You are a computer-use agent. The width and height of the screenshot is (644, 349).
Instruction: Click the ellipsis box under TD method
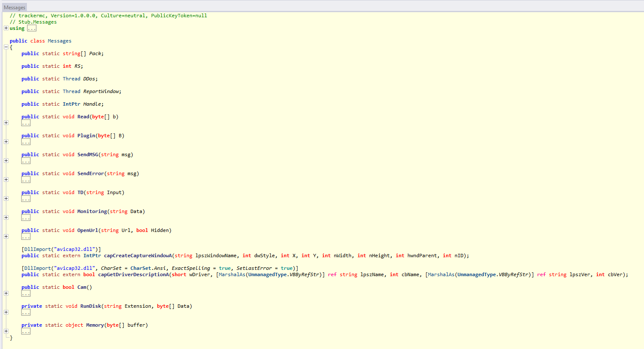click(x=26, y=199)
